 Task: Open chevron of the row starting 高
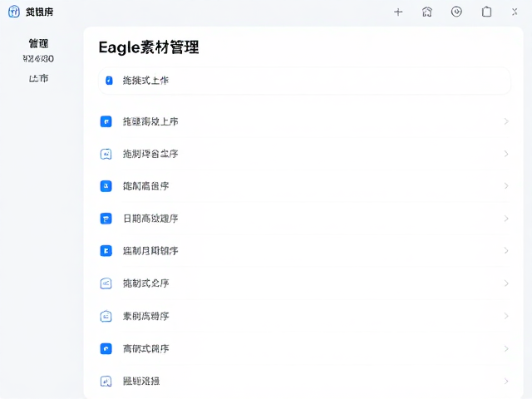[x=506, y=349]
